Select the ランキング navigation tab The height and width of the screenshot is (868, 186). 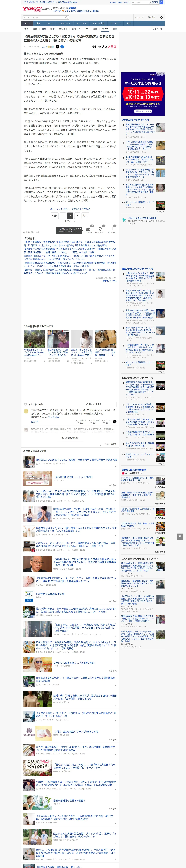pos(115,24)
